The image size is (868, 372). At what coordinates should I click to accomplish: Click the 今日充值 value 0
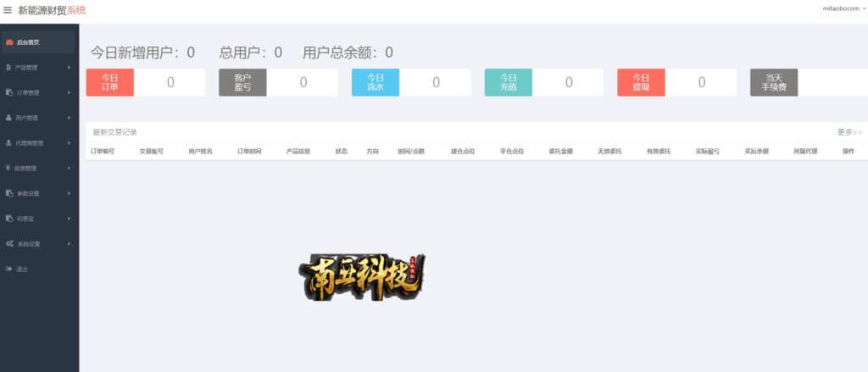click(x=569, y=82)
